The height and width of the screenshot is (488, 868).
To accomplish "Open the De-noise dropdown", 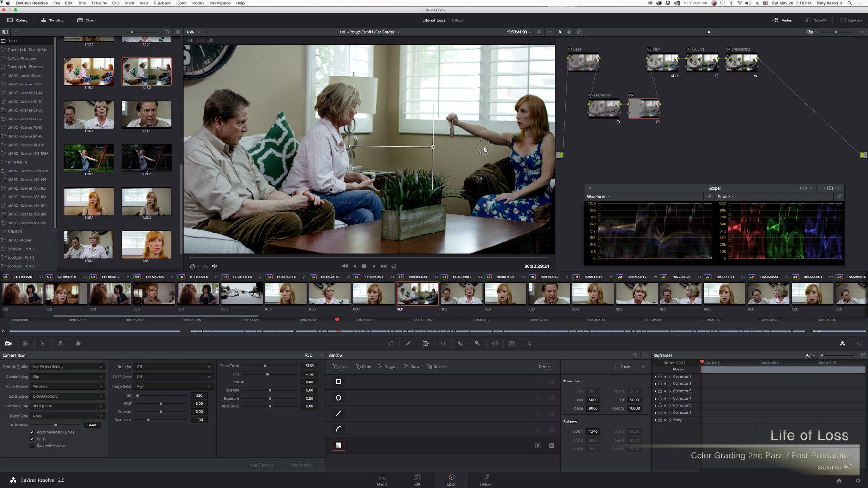I will pos(173,367).
